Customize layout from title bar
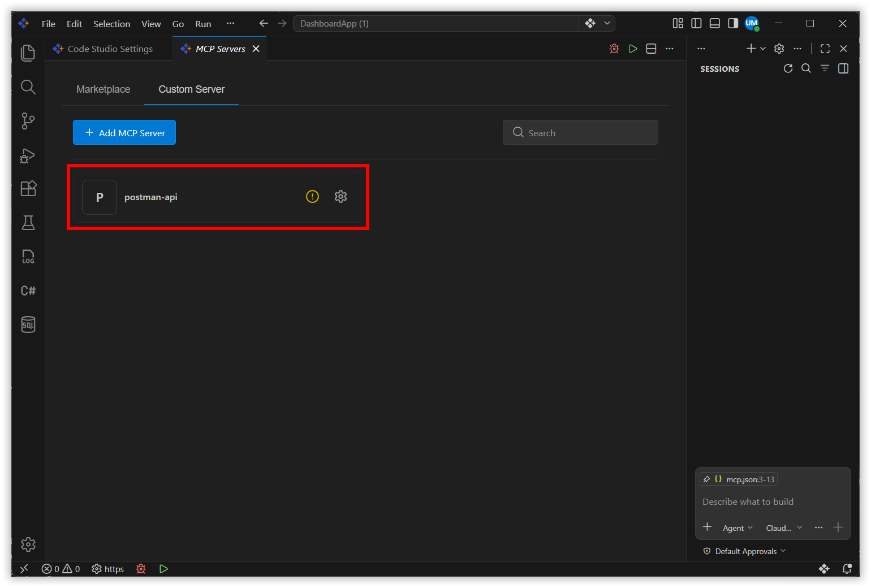The image size is (871, 588). pos(678,23)
